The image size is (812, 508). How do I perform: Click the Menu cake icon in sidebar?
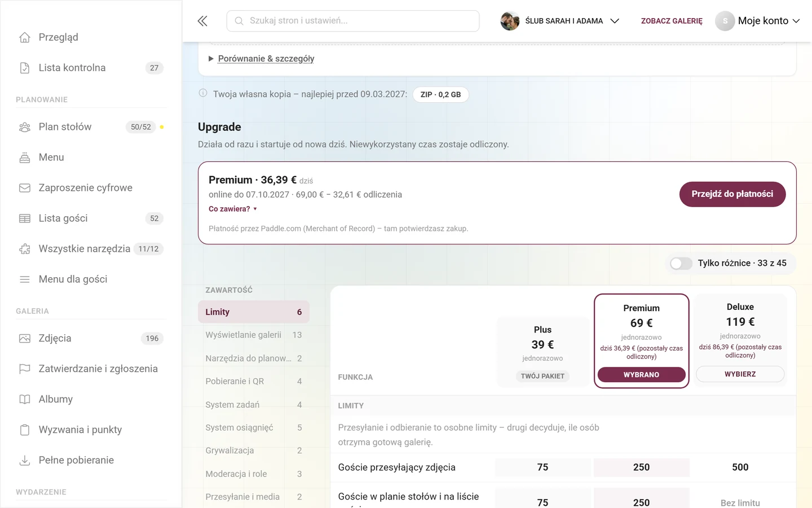25,157
